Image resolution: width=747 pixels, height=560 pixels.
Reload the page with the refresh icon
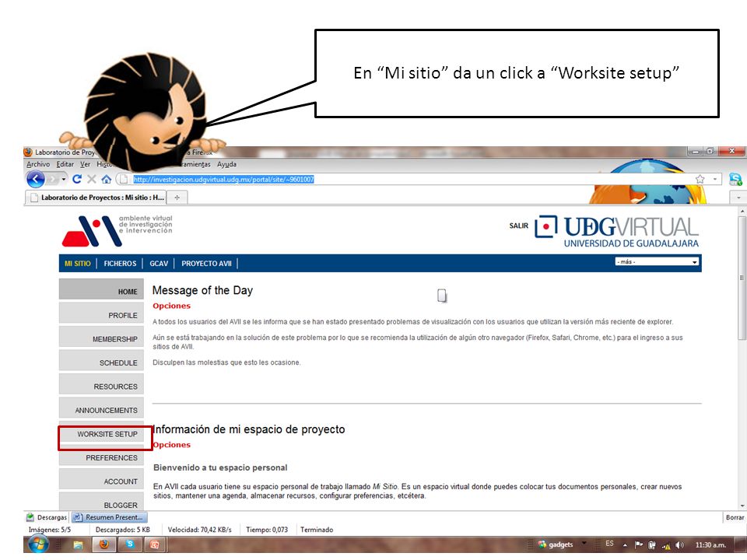click(x=77, y=179)
